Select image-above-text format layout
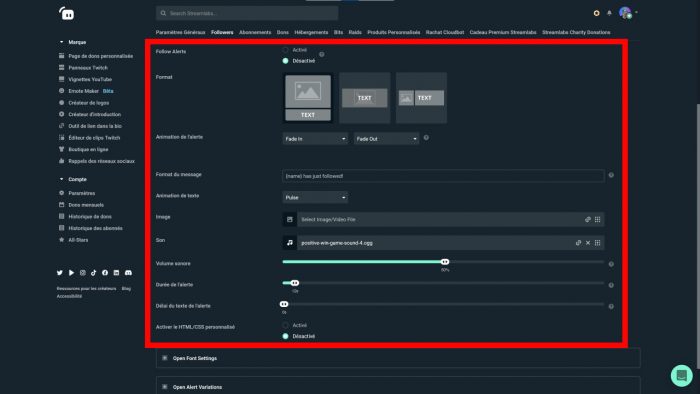Image resolution: width=700 pixels, height=394 pixels. [x=308, y=98]
